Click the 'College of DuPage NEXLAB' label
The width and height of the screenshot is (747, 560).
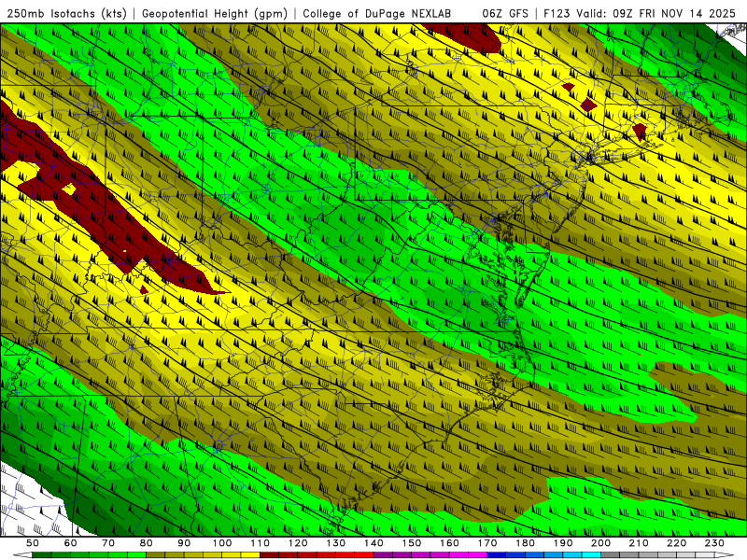[x=376, y=14]
